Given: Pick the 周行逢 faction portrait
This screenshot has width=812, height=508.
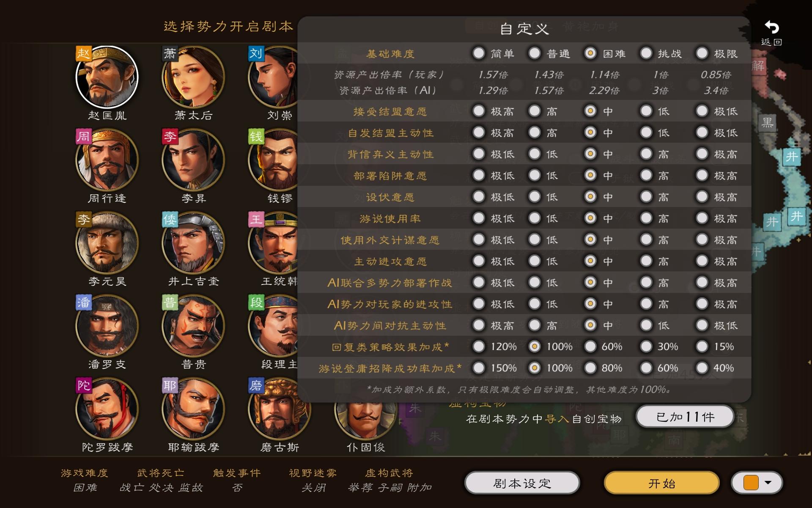Looking at the screenshot, I should click(x=107, y=160).
